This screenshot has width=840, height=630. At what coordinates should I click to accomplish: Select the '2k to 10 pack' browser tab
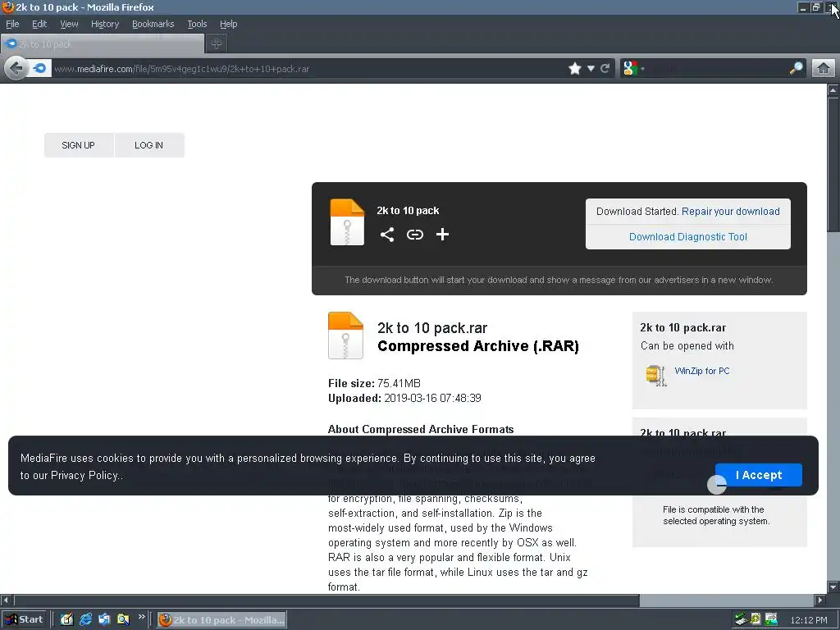pyautogui.click(x=103, y=44)
